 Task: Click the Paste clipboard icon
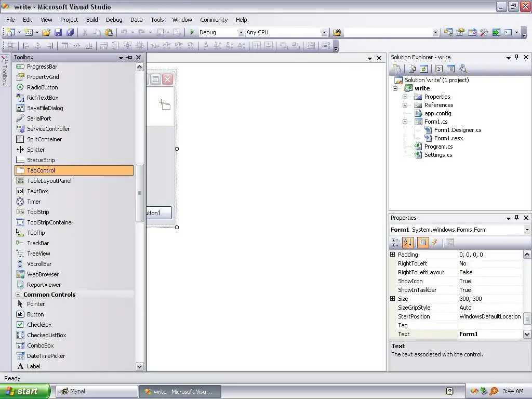point(109,32)
